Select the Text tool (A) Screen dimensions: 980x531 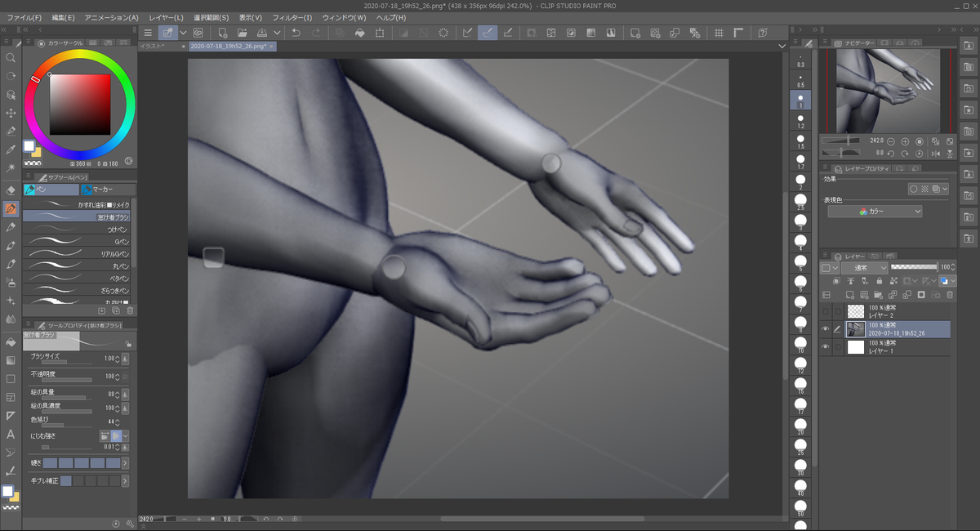[11, 434]
